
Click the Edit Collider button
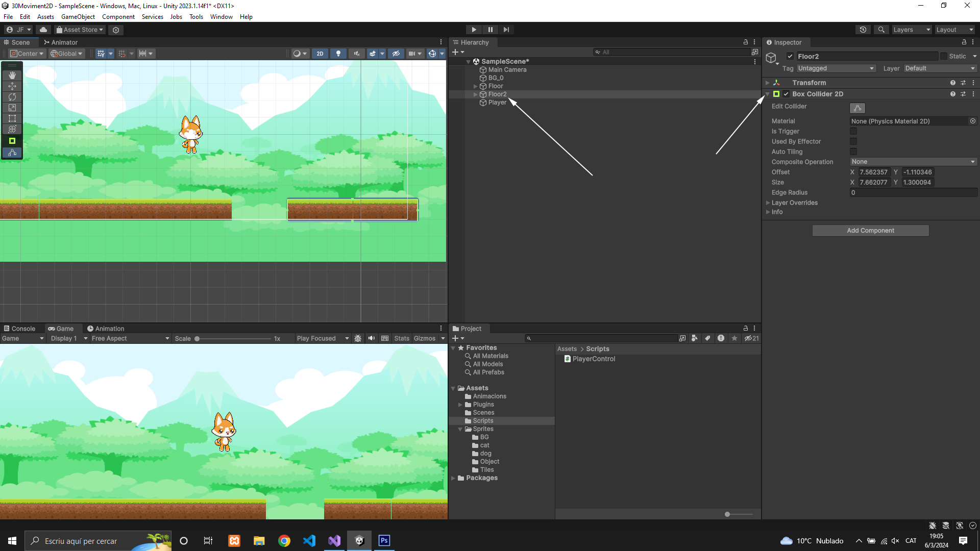tap(857, 108)
